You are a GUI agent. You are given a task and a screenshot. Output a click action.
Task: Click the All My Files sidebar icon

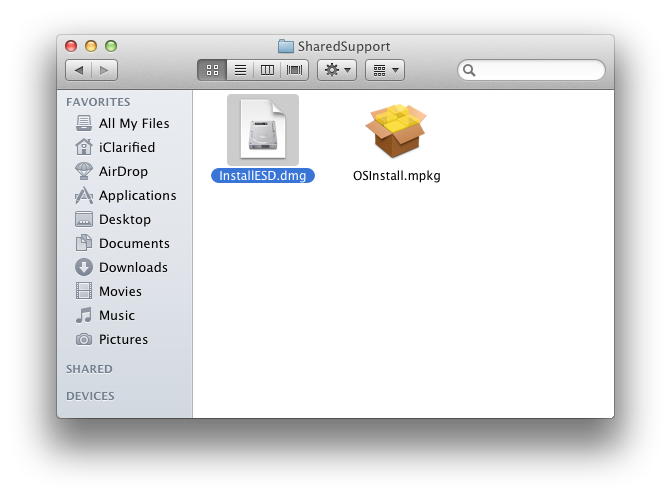coord(84,123)
